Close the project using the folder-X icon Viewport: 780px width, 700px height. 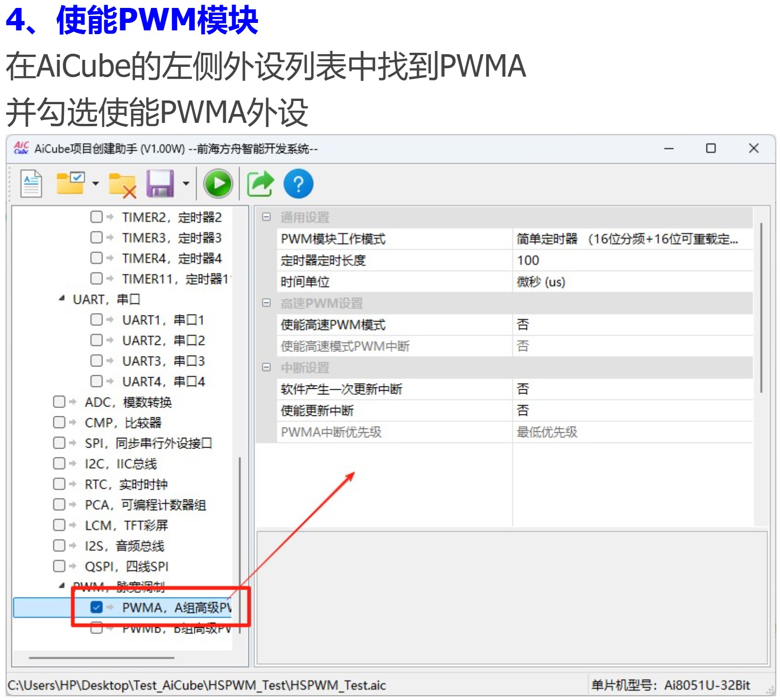[122, 185]
